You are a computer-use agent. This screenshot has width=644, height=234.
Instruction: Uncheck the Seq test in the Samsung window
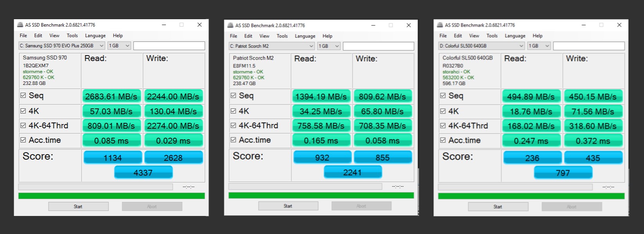point(23,95)
